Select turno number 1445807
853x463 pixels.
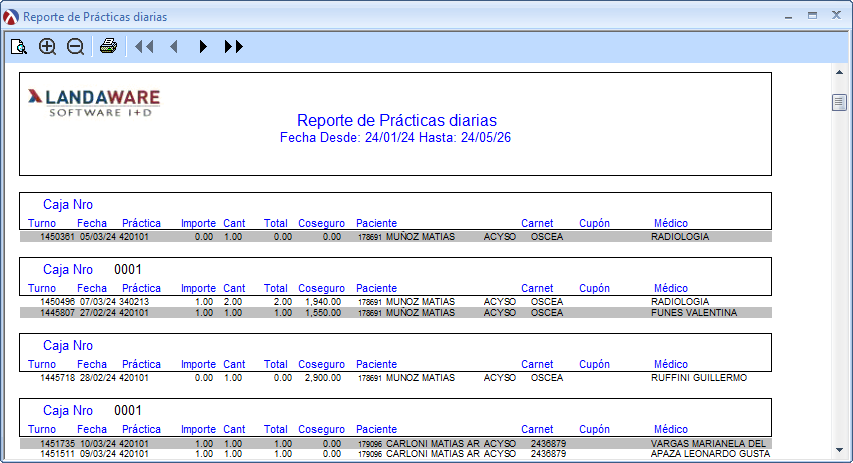tap(57, 313)
